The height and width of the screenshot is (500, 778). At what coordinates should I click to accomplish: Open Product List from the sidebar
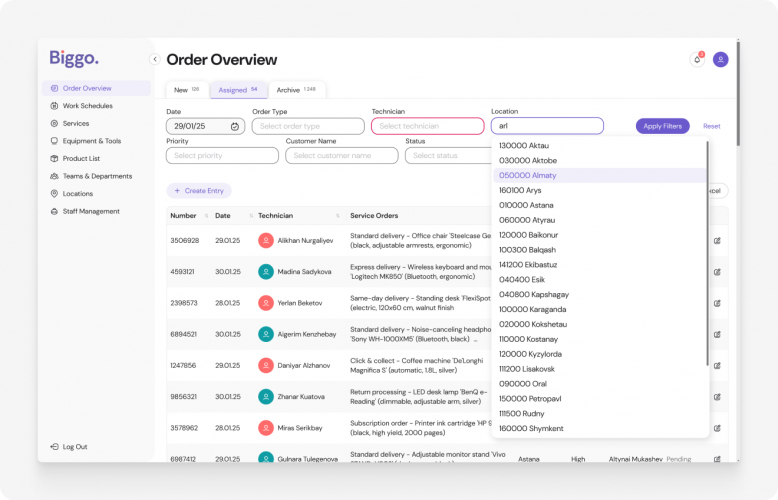pyautogui.click(x=81, y=159)
